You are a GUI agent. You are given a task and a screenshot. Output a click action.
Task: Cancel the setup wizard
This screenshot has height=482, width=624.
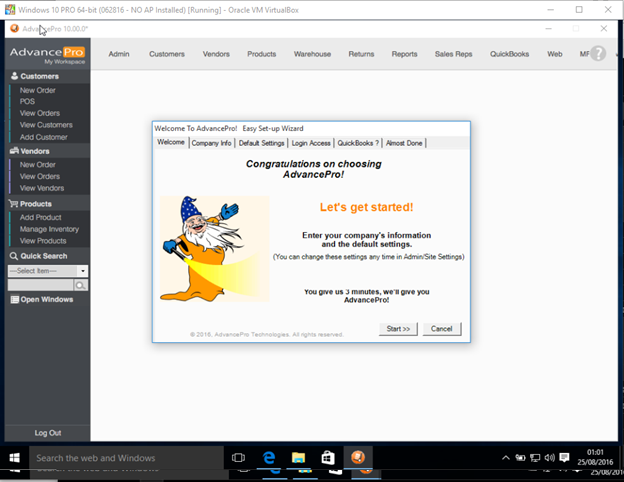[x=441, y=328]
